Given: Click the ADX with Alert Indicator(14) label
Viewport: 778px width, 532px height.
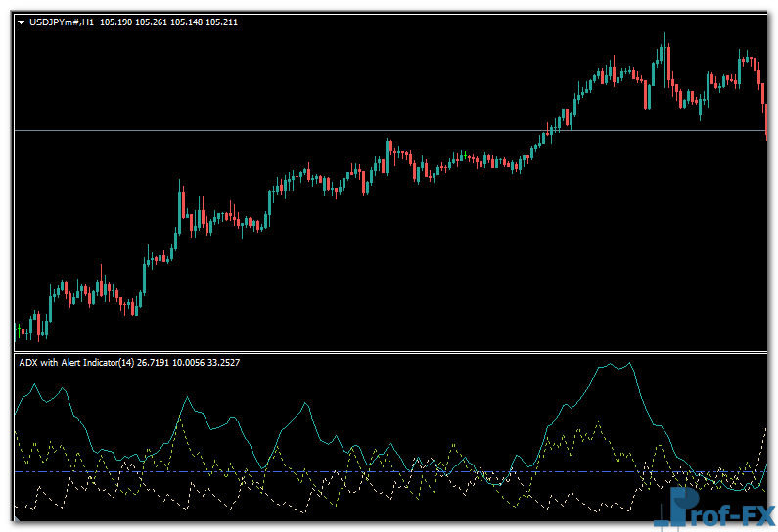Looking at the screenshot, I should tap(77, 363).
